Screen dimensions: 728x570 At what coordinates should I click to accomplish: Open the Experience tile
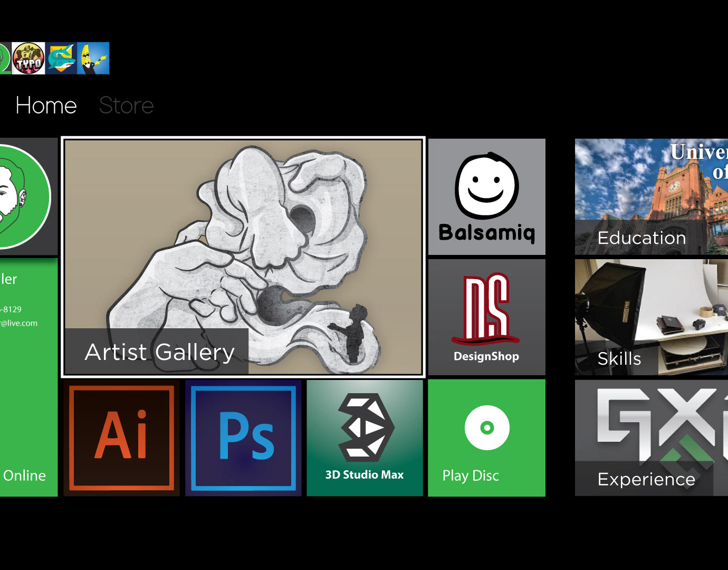coord(652,438)
